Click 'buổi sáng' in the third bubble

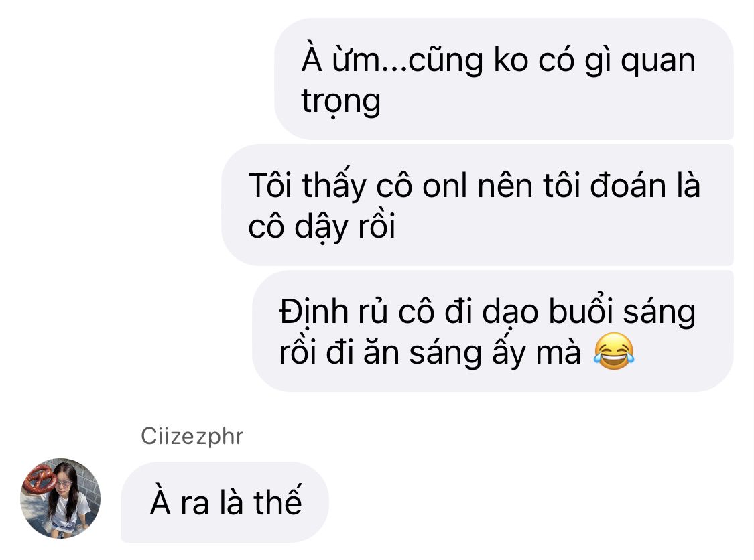[x=622, y=312]
